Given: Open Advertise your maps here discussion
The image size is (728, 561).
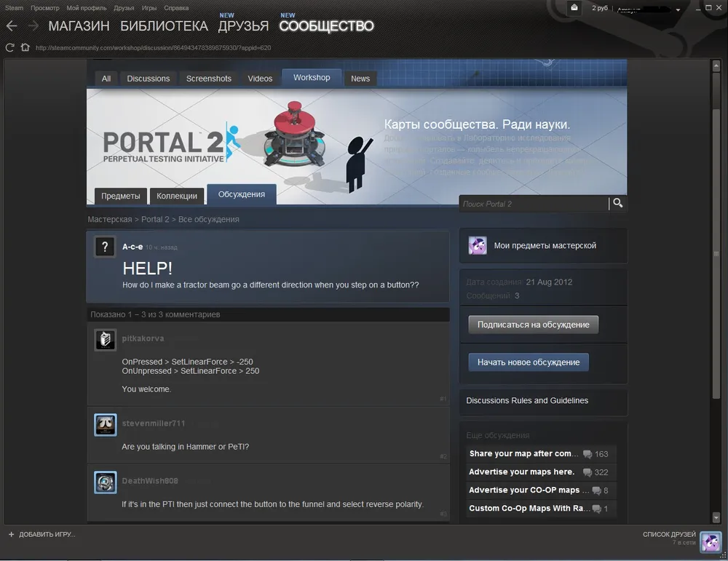Looking at the screenshot, I should coord(521,472).
